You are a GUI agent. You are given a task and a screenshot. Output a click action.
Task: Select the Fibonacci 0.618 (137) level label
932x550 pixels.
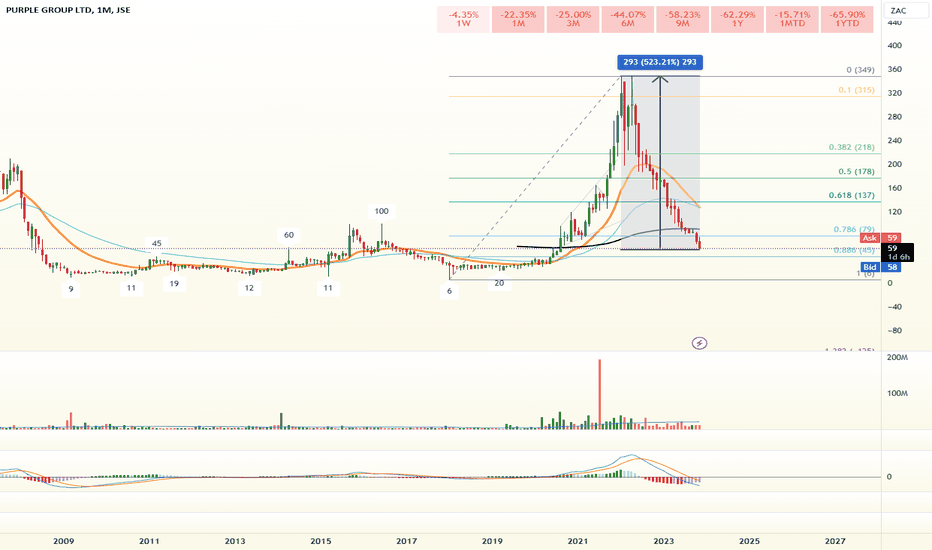point(851,196)
